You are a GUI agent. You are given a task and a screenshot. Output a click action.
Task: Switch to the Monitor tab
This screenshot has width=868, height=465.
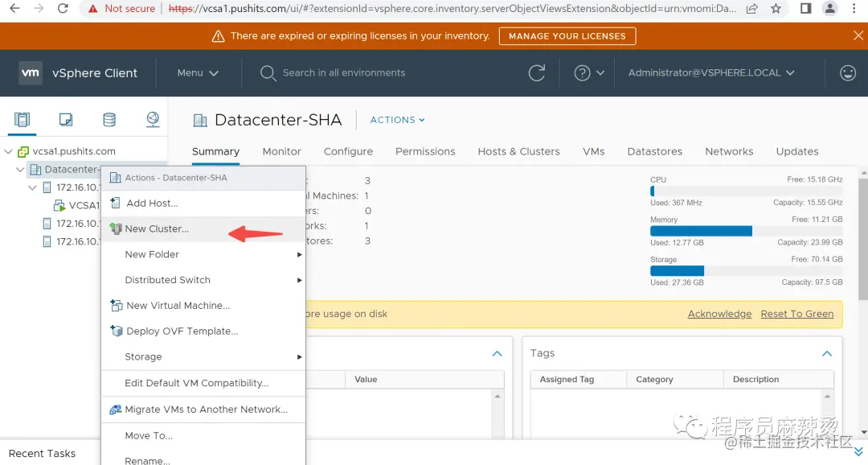pyautogui.click(x=282, y=151)
